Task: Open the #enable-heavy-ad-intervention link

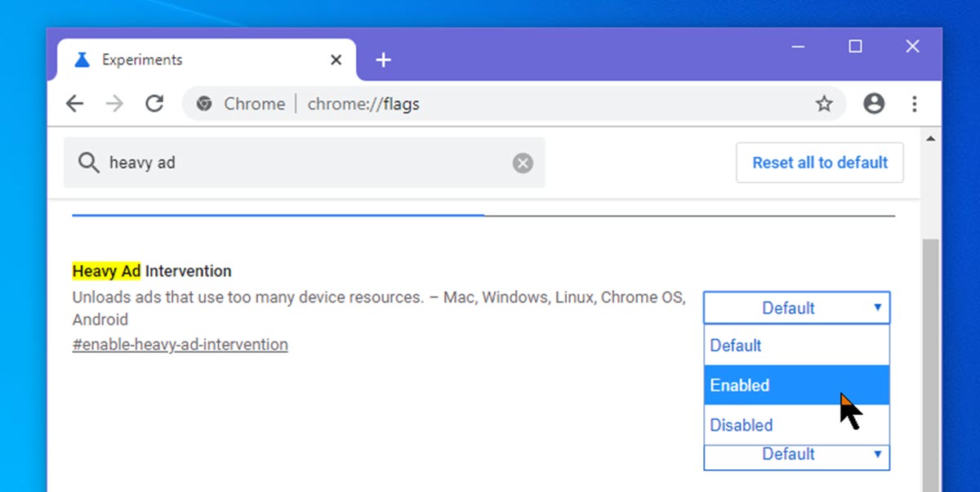Action: [180, 345]
